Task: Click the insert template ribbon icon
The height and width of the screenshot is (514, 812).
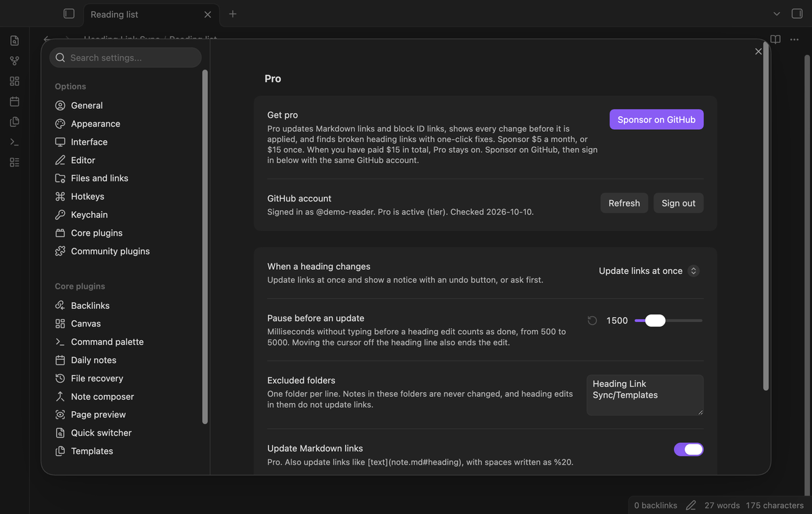Action: [14, 122]
